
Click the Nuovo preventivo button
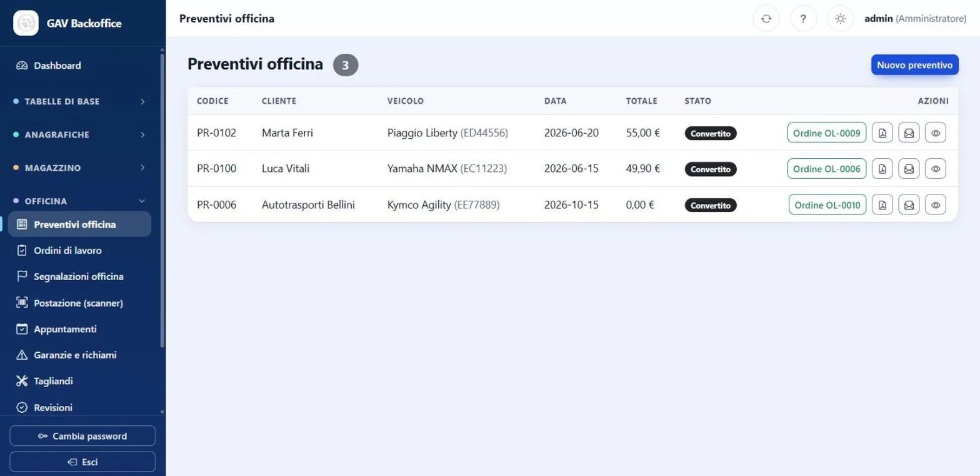(914, 64)
